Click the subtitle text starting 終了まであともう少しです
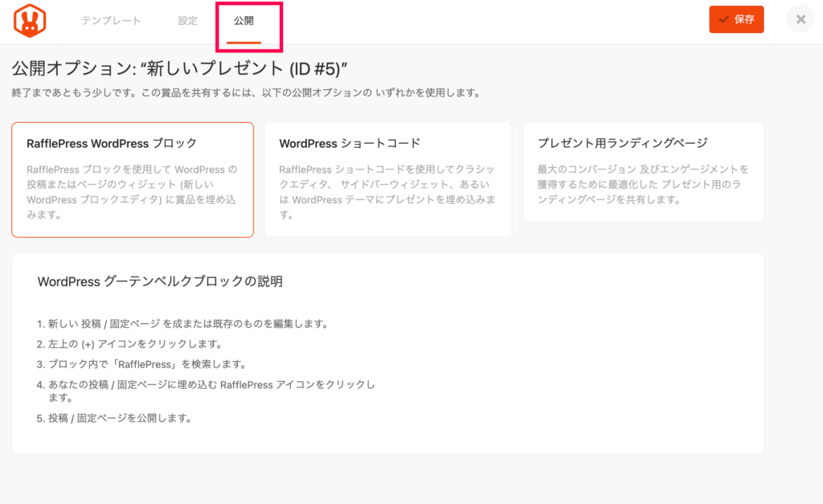This screenshot has width=823, height=504. coord(246,93)
